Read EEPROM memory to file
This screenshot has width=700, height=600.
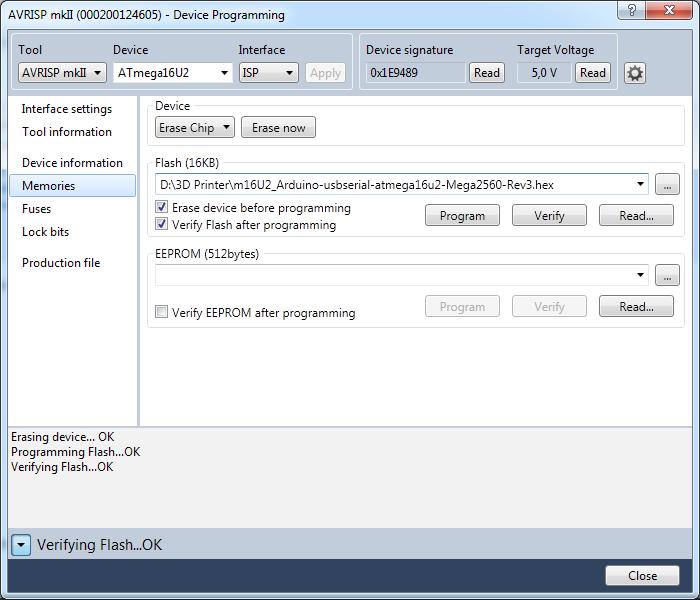(x=636, y=307)
